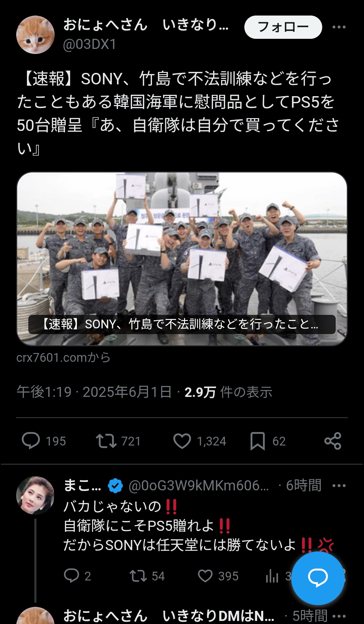
Task: Tap the フォロー follow button
Action: tap(283, 27)
